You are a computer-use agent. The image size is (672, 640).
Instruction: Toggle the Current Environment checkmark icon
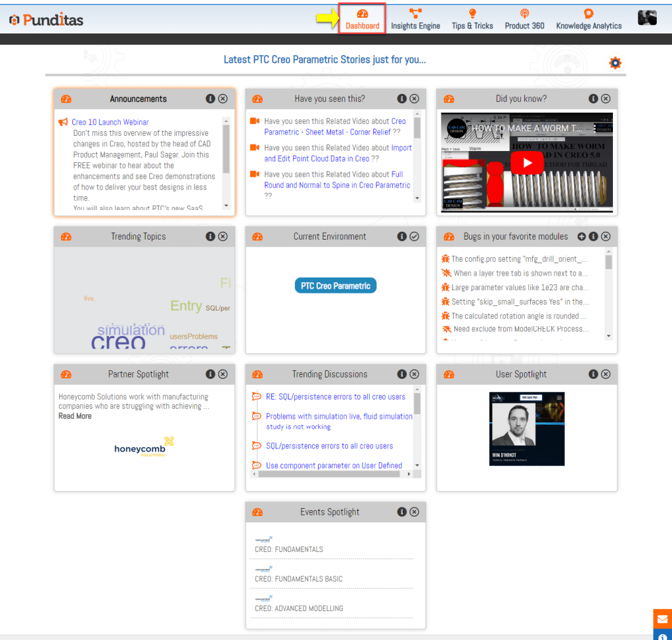click(414, 236)
